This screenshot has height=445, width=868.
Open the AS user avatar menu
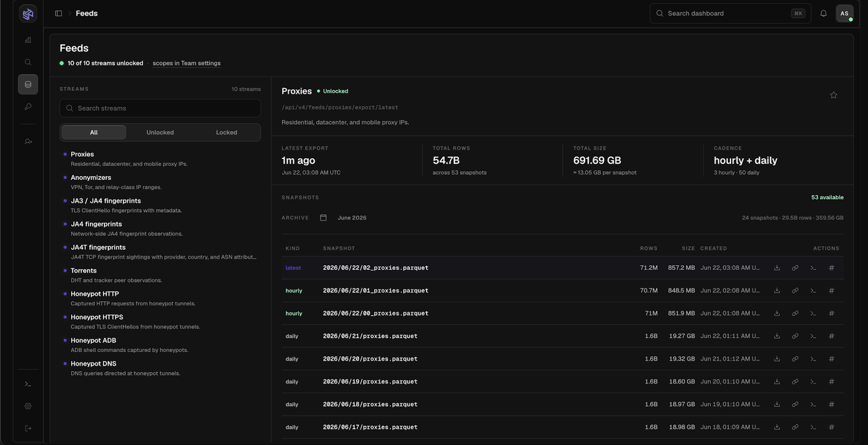pos(844,14)
